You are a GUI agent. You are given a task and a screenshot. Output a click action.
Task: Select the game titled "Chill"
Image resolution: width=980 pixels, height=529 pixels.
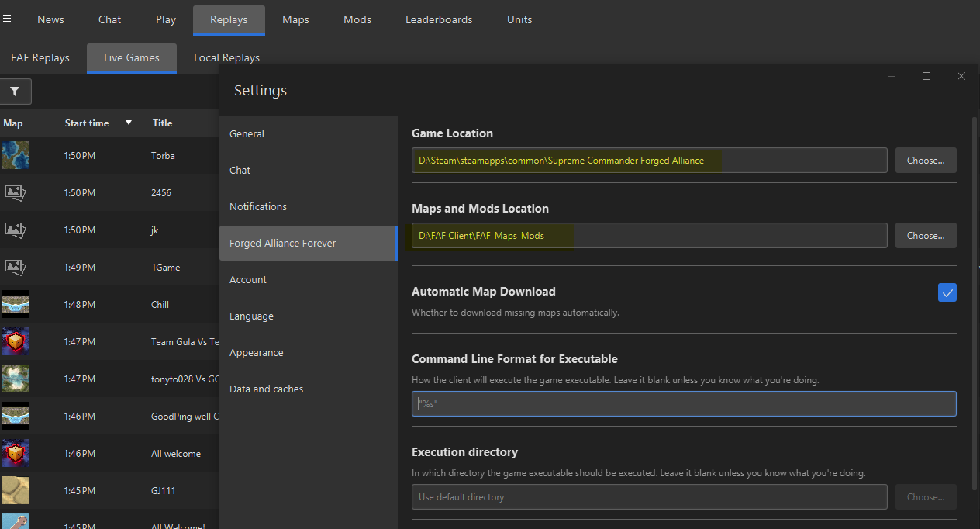[x=160, y=305]
